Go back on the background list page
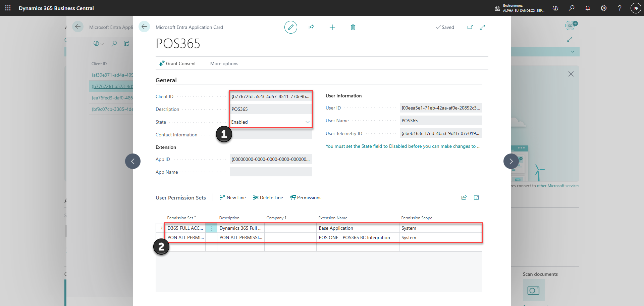 point(78,27)
